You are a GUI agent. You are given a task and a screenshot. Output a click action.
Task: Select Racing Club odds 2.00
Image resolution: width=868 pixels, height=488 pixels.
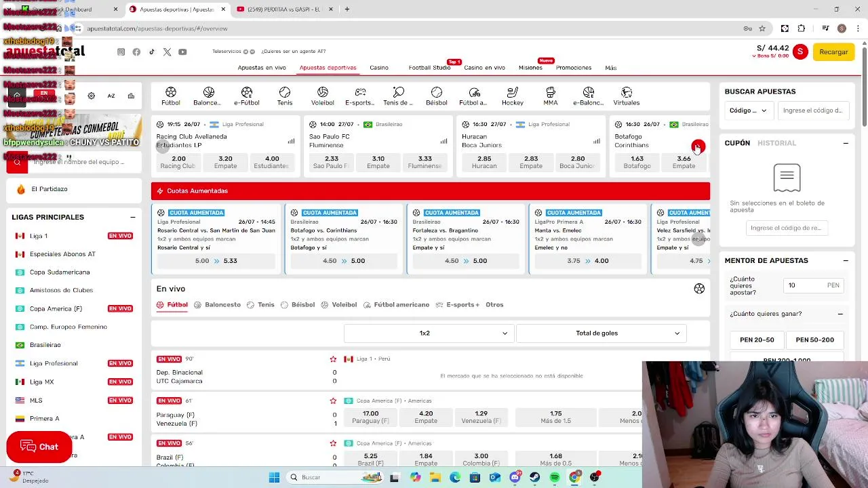(x=178, y=162)
